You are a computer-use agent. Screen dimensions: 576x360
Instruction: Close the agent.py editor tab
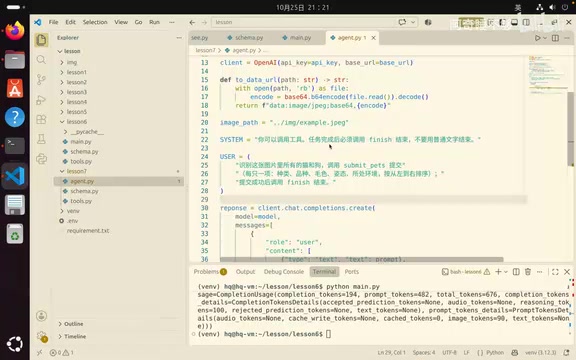click(x=373, y=38)
